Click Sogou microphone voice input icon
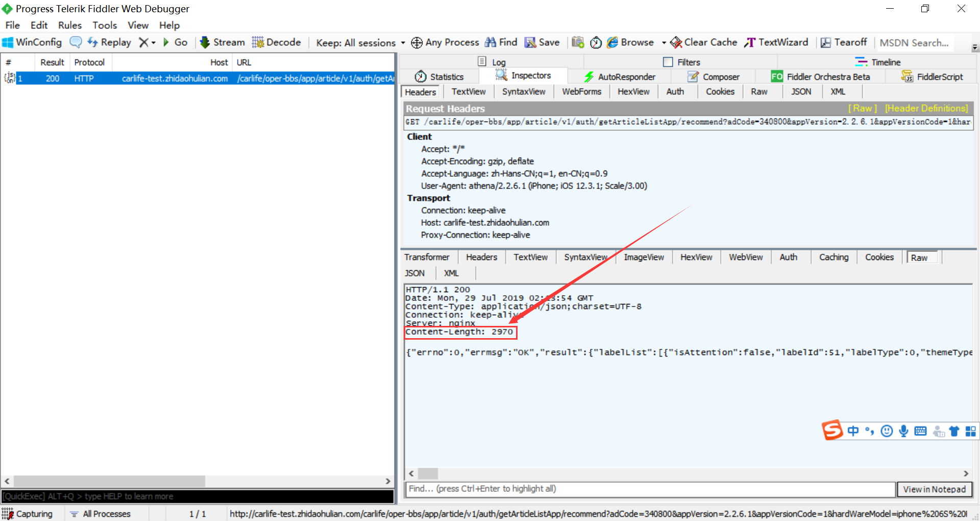 click(x=903, y=431)
